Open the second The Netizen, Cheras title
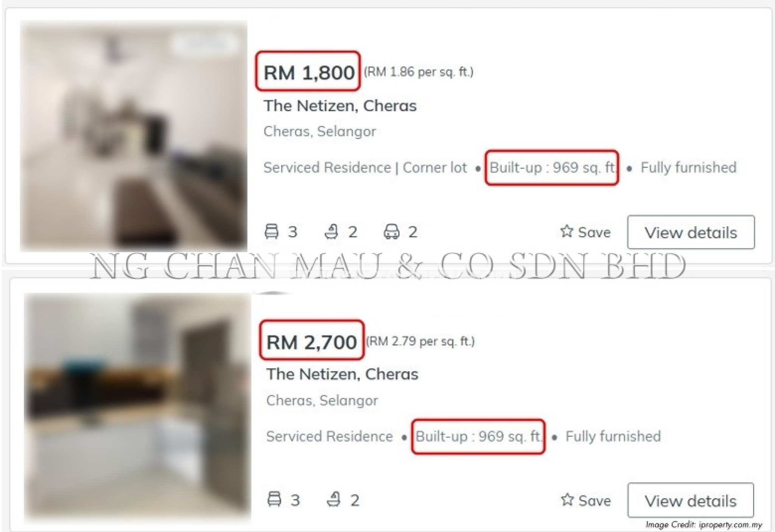775x532 pixels. pos(342,374)
